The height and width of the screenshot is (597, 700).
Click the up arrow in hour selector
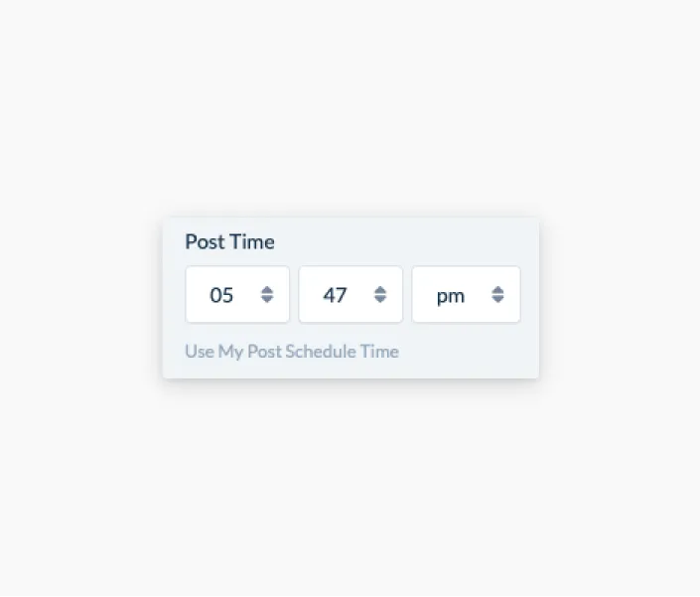(x=267, y=289)
